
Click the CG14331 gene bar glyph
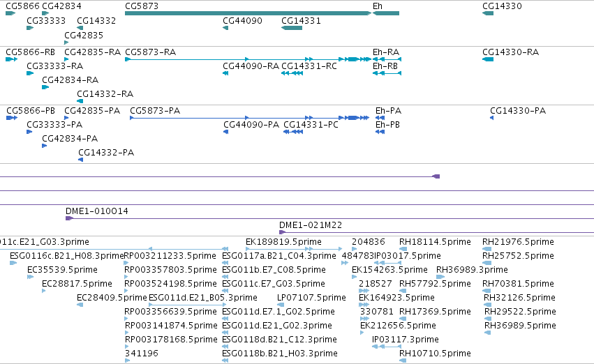click(x=292, y=28)
